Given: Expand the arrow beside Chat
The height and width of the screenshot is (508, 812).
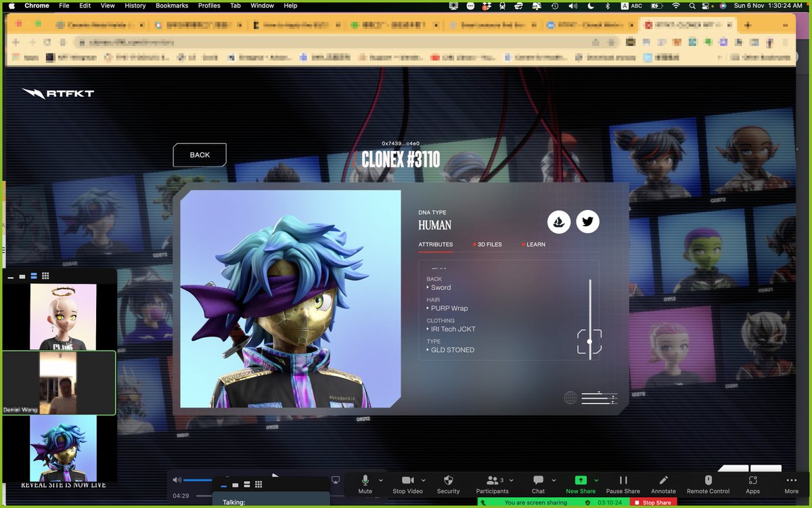Looking at the screenshot, I should (x=554, y=480).
